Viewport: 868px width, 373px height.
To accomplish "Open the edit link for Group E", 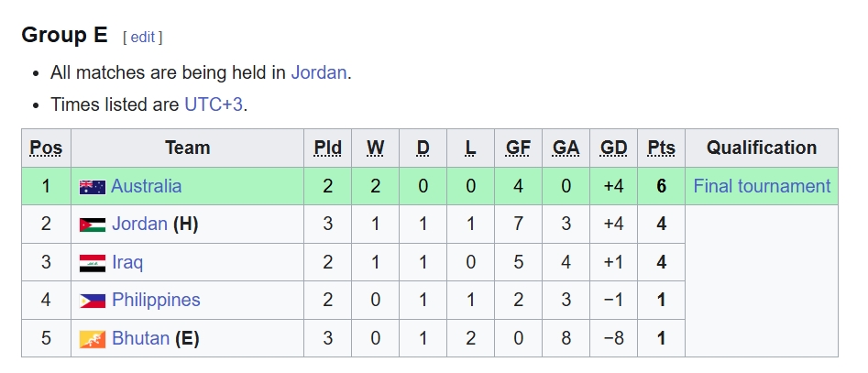I will (142, 38).
